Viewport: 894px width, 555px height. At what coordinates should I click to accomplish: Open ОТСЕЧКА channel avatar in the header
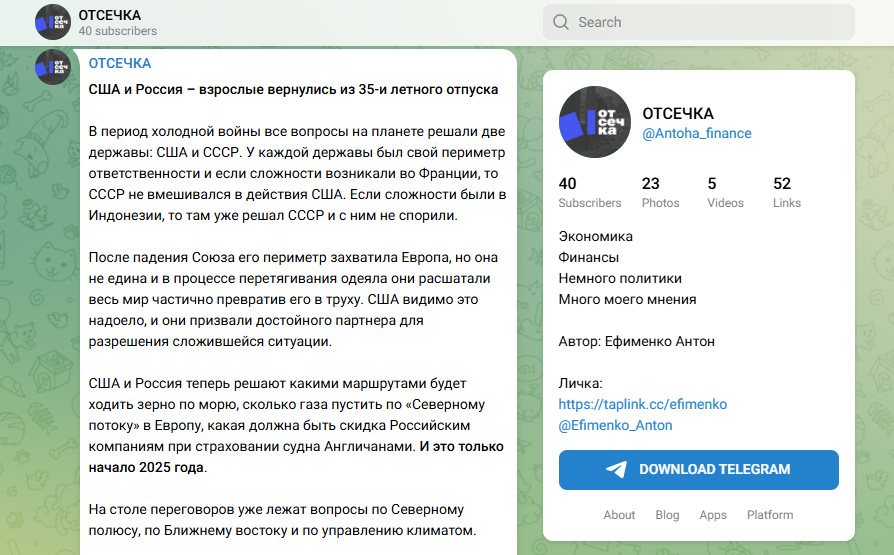click(x=52, y=22)
